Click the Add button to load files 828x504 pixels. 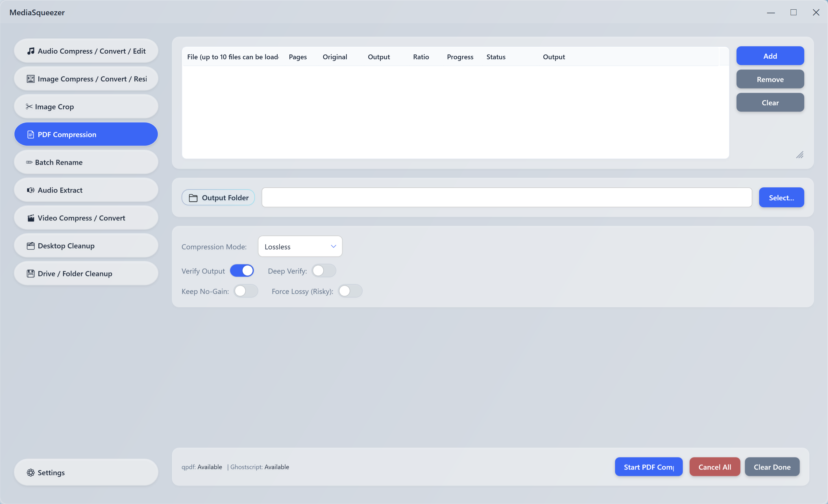(770, 56)
